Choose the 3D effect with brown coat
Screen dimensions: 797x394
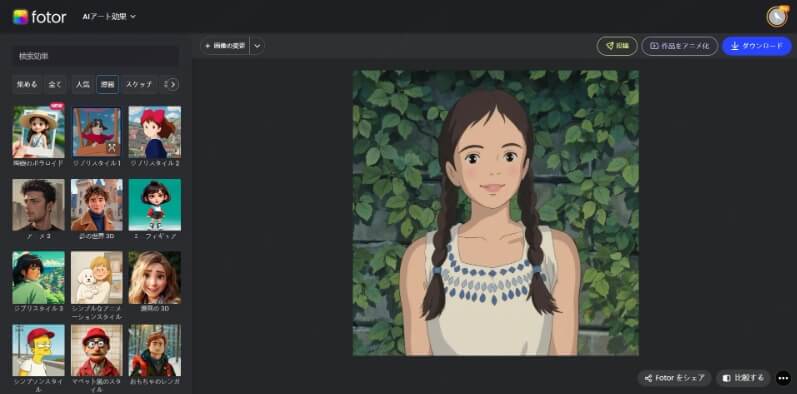point(97,204)
